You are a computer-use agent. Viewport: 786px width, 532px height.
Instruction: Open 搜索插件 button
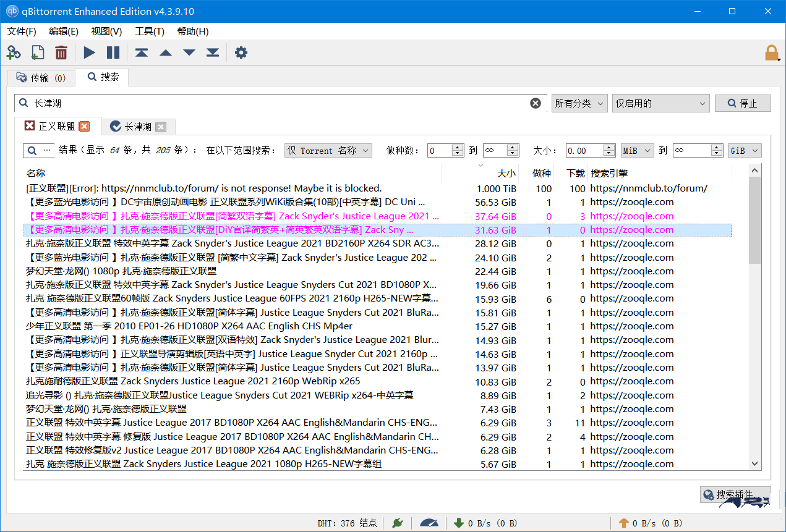(735, 494)
